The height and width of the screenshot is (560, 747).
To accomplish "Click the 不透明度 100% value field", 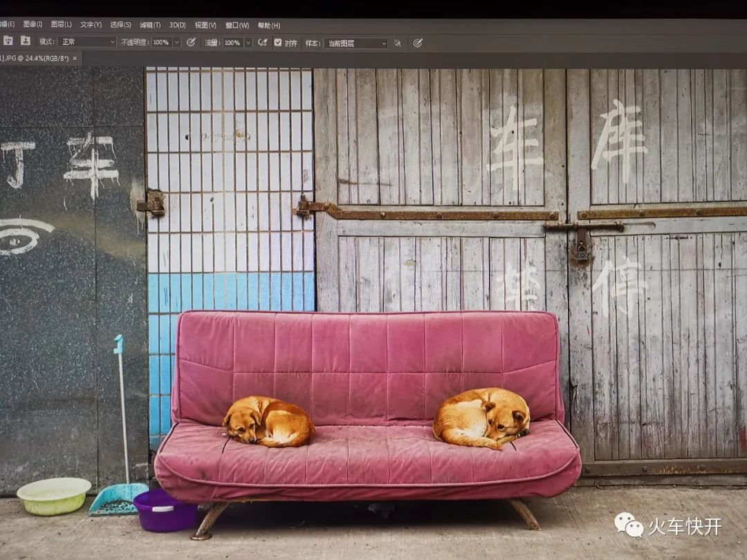I will coord(161,42).
